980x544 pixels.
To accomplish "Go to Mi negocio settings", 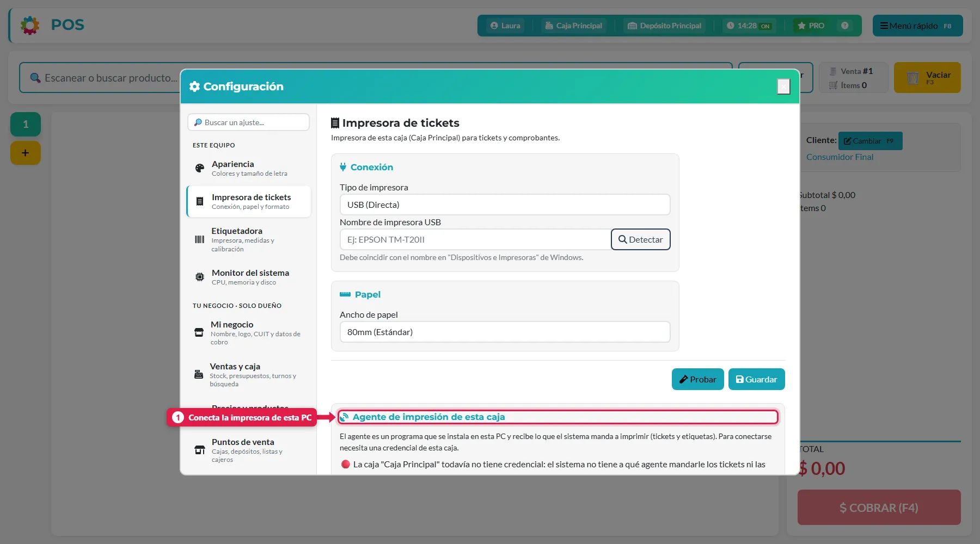I will 249,333.
